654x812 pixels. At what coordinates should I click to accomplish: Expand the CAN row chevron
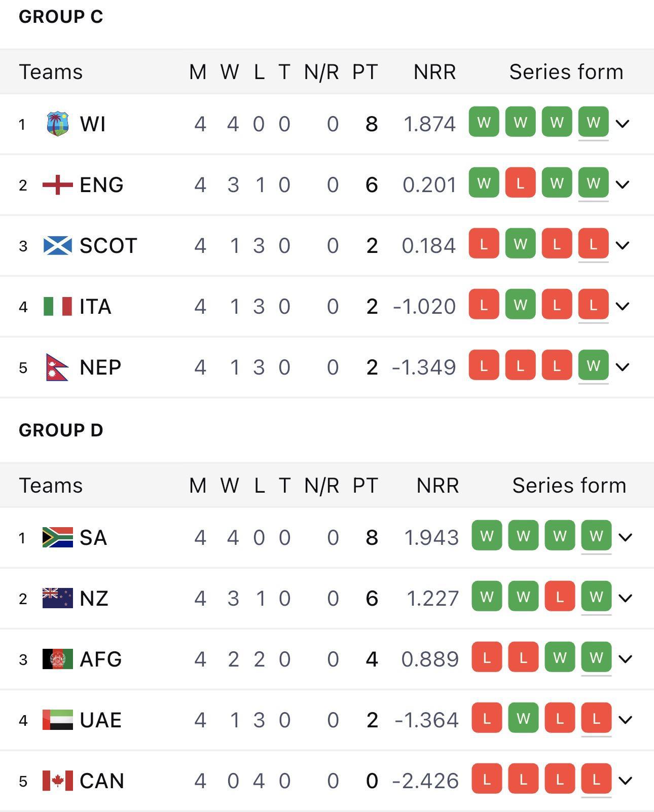pos(626,781)
